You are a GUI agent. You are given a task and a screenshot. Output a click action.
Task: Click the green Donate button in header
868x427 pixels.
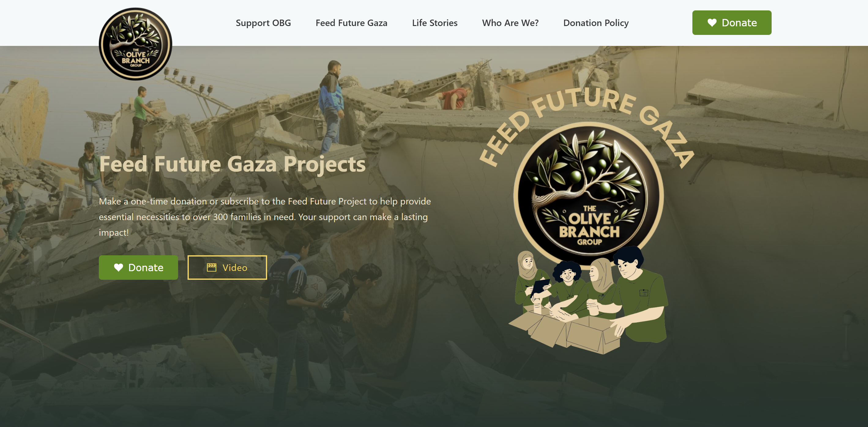click(x=732, y=23)
